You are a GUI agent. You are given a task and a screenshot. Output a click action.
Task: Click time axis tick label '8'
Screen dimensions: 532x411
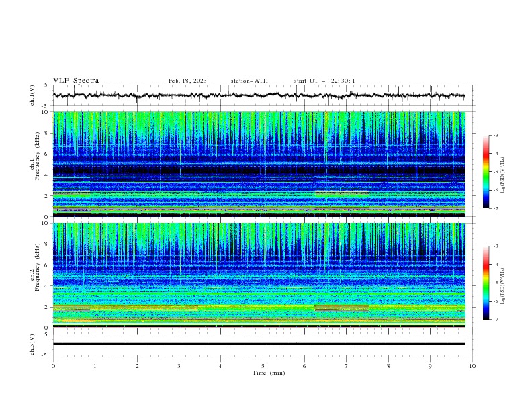click(388, 366)
